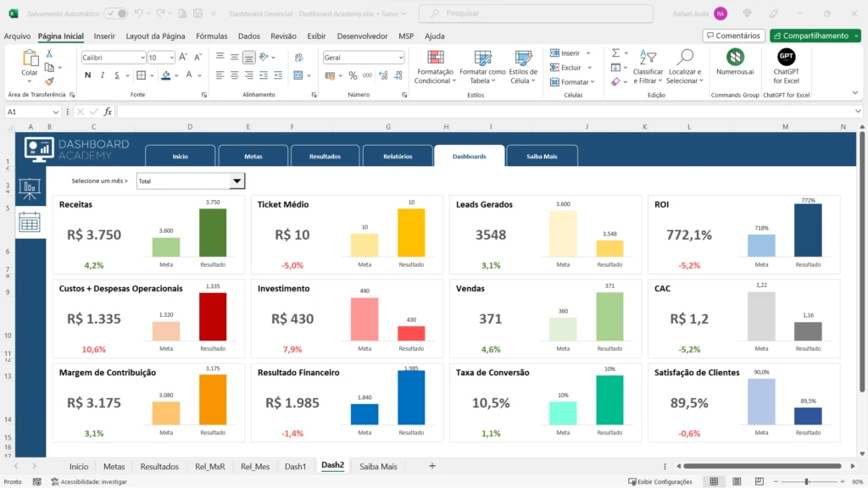Image resolution: width=868 pixels, height=488 pixels.
Task: Click the Format Painter brush icon
Action: (x=48, y=81)
